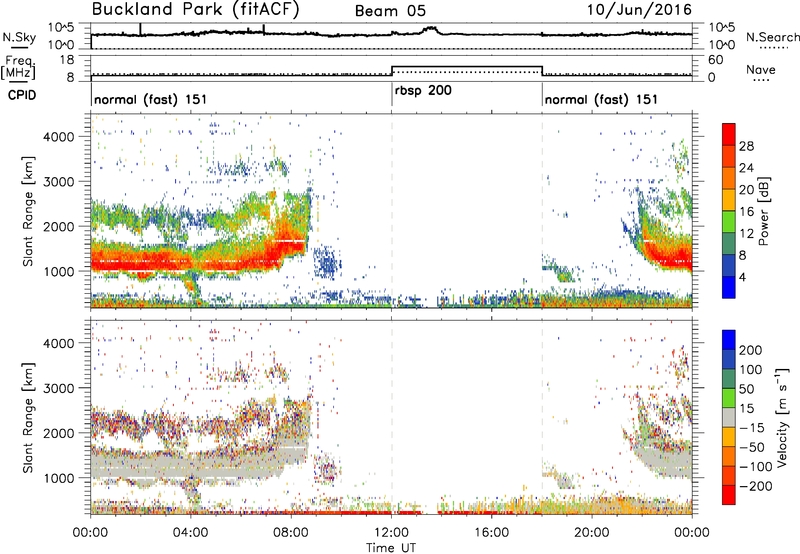Click the N.Search legend label
The width and height of the screenshot is (800, 554).
pyautogui.click(x=772, y=37)
